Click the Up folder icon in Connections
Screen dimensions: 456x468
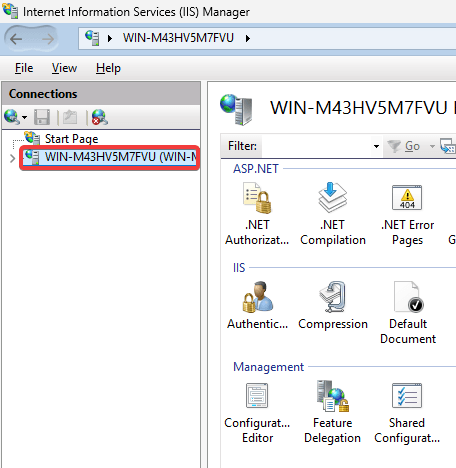(x=70, y=117)
